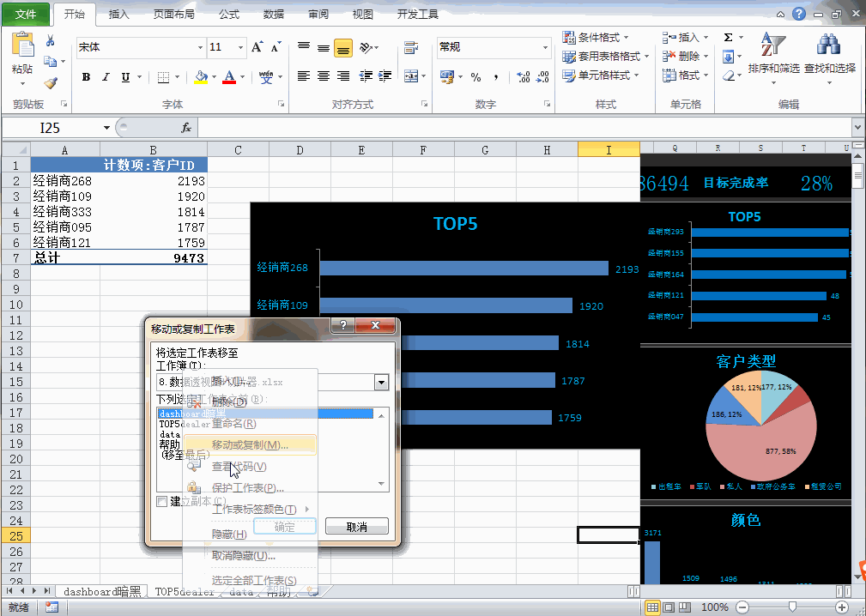Viewport: 866px width, 616px height.
Task: Click the Cut scissors icon
Action: (51, 40)
